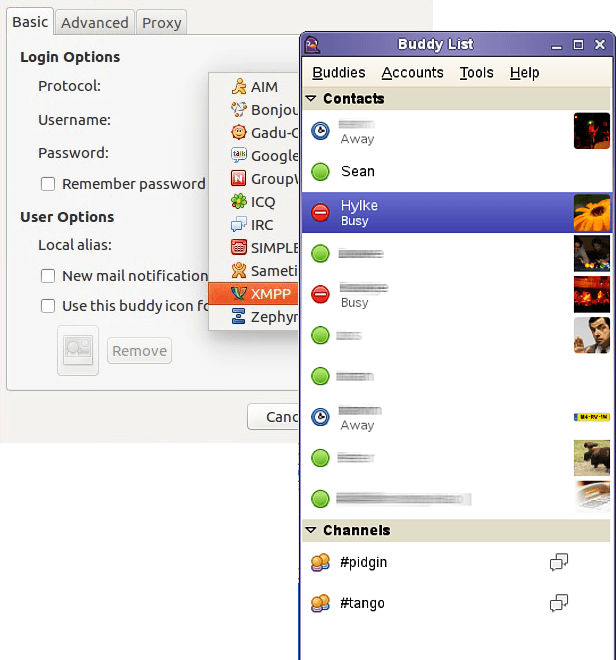
Task: Collapse the Contacts group
Action: click(311, 98)
